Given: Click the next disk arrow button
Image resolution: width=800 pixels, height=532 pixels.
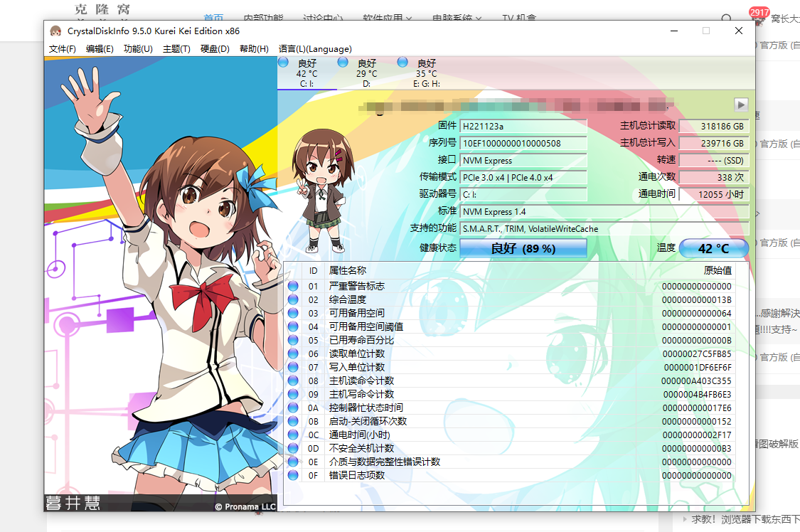Looking at the screenshot, I should pyautogui.click(x=741, y=105).
